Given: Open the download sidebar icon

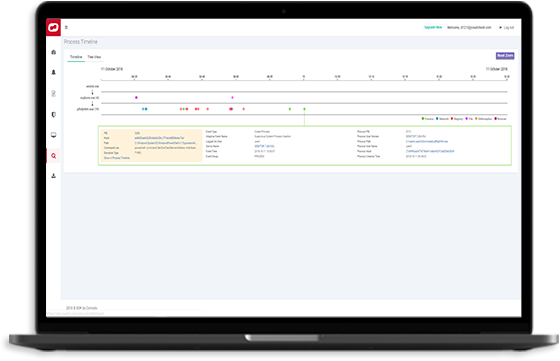Looking at the screenshot, I should click(54, 176).
